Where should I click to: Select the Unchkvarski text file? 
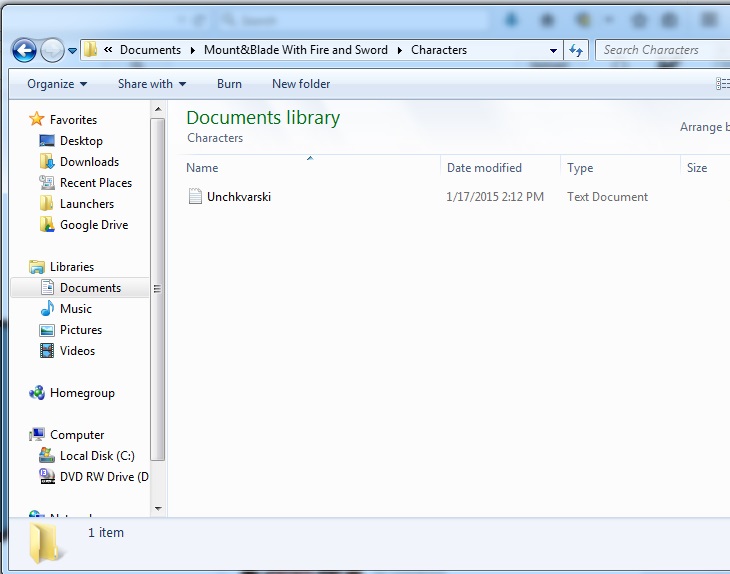[x=239, y=197]
